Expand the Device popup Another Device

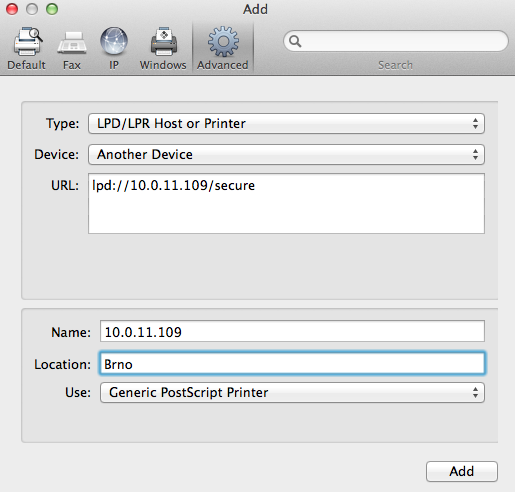(286, 155)
